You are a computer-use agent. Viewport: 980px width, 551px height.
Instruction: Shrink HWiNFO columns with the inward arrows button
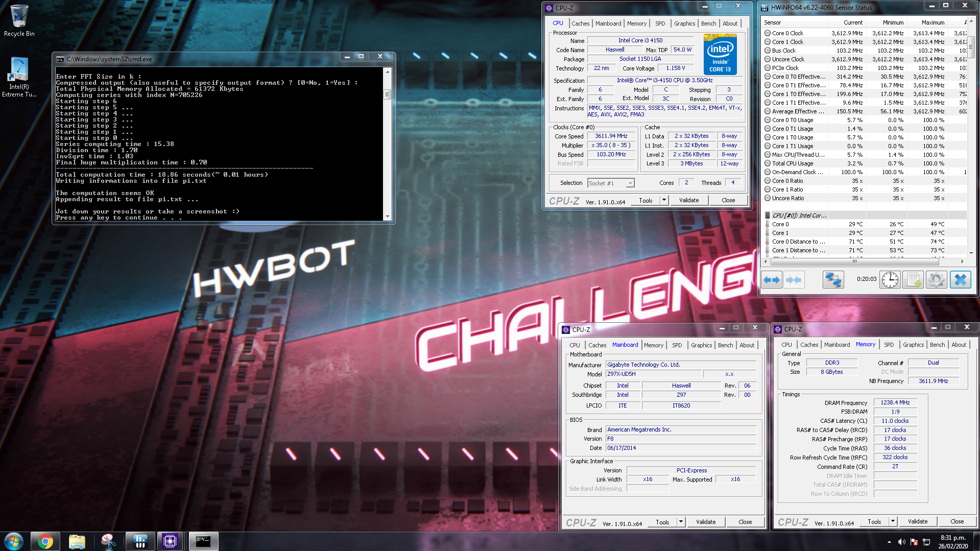point(794,280)
